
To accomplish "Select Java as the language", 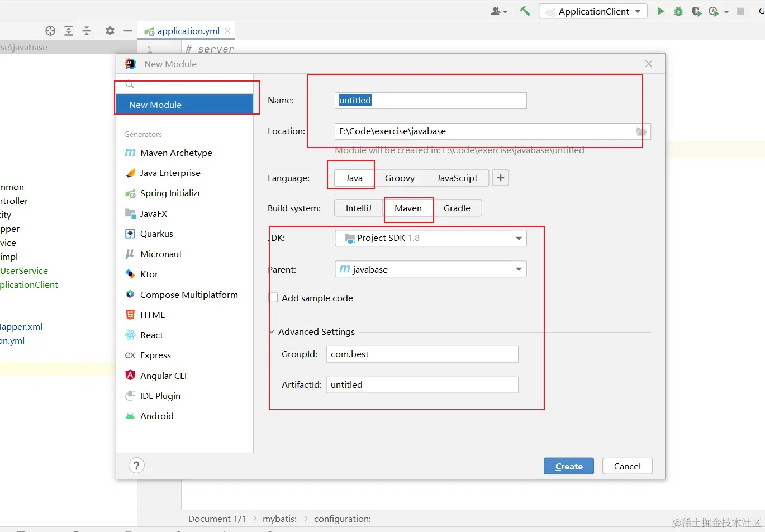I will (354, 178).
